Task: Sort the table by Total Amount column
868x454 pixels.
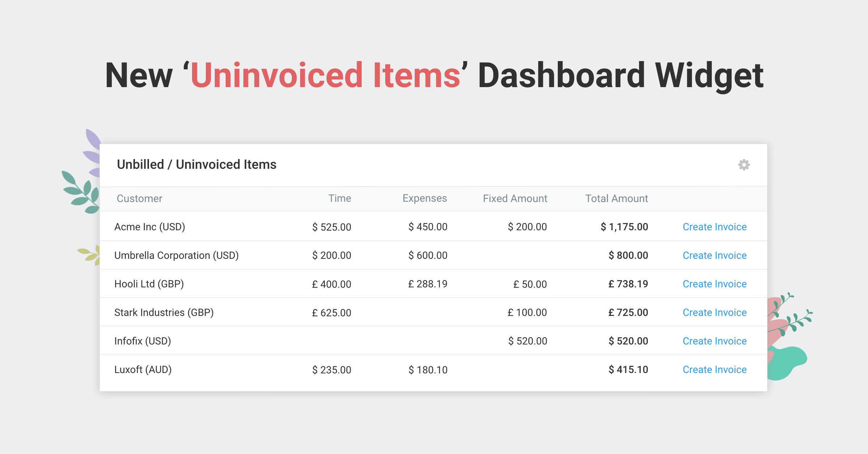Action: [616, 198]
